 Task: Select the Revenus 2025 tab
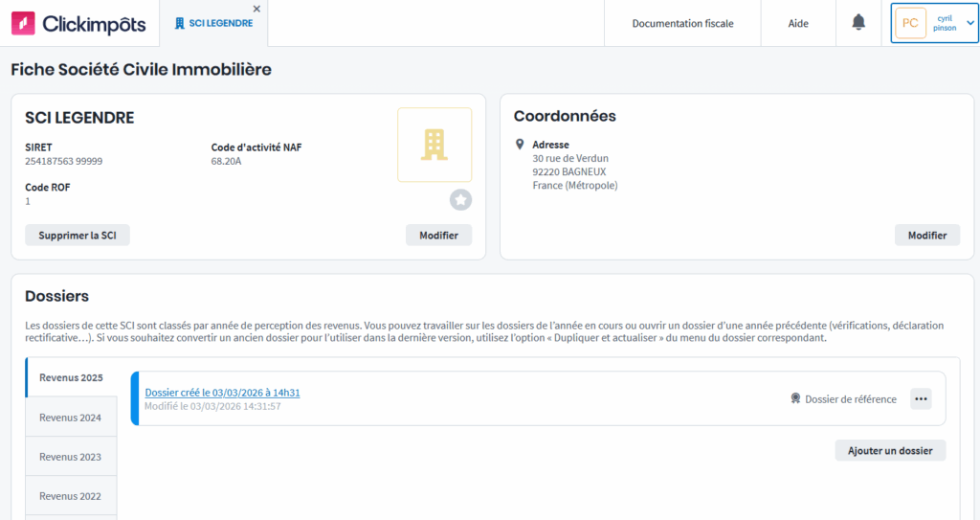coord(71,377)
